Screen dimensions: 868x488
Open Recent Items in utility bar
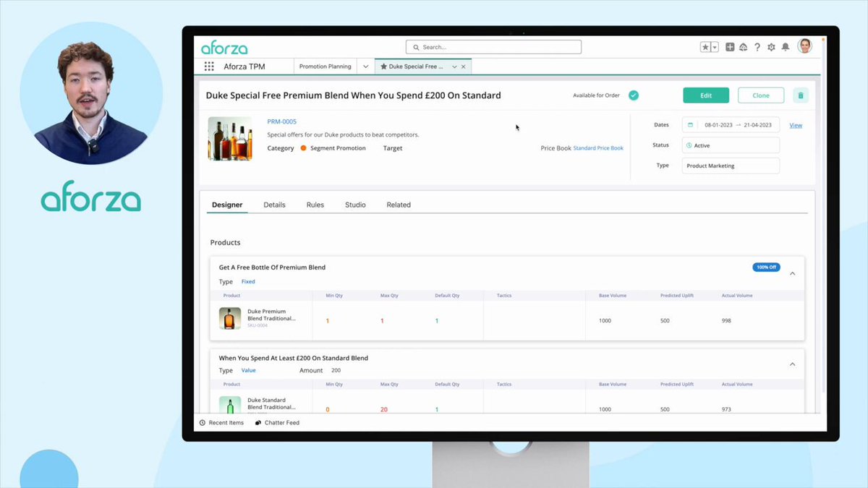[221, 423]
